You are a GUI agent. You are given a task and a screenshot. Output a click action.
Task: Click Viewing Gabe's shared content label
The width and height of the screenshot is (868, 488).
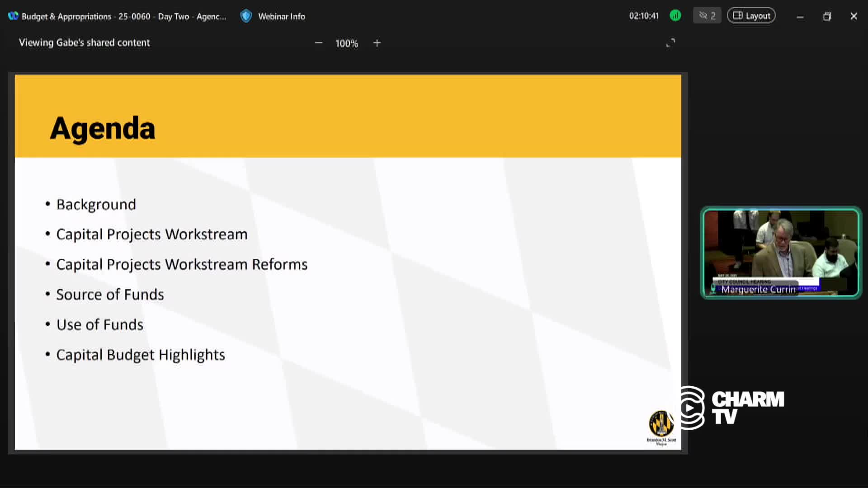coord(84,42)
